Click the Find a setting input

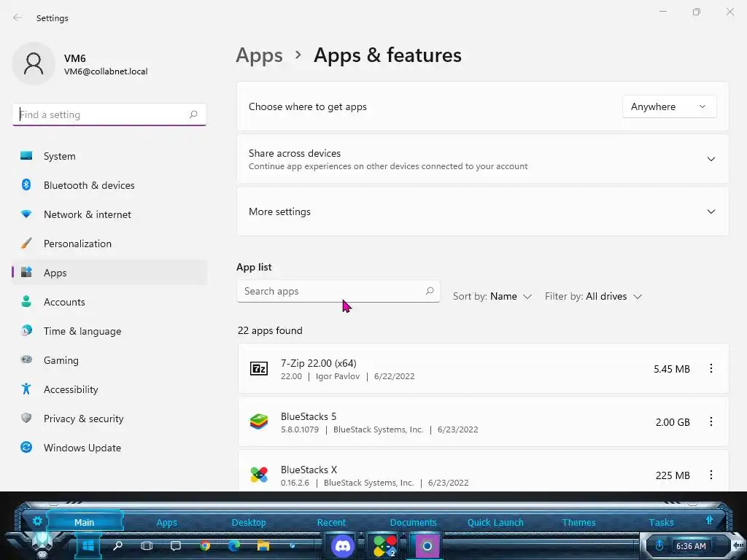pos(109,114)
